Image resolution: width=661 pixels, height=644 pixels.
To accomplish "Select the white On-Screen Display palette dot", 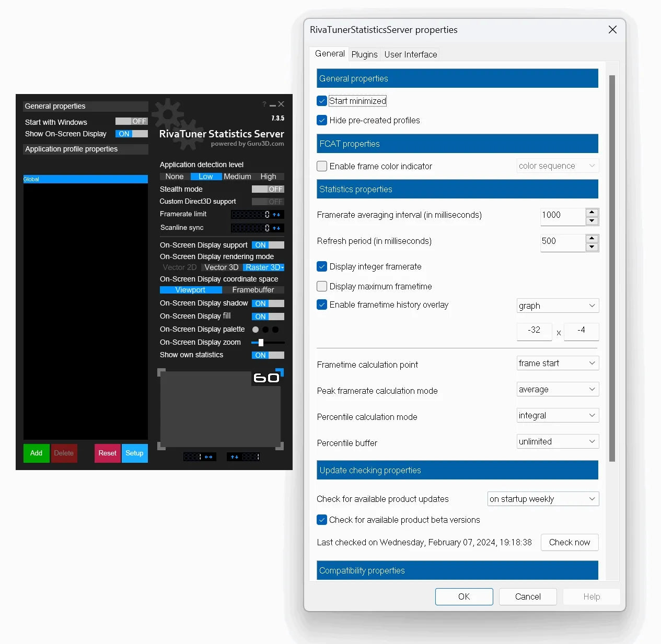I will point(256,329).
